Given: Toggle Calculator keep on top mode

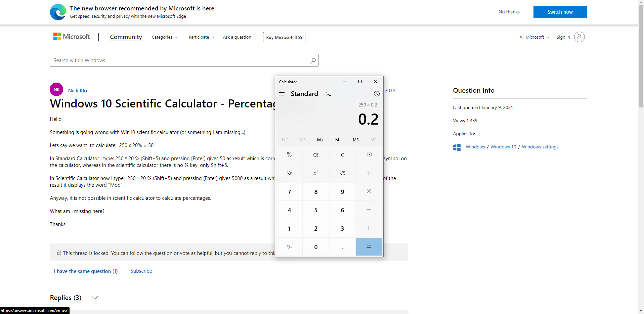Looking at the screenshot, I should pos(329,94).
